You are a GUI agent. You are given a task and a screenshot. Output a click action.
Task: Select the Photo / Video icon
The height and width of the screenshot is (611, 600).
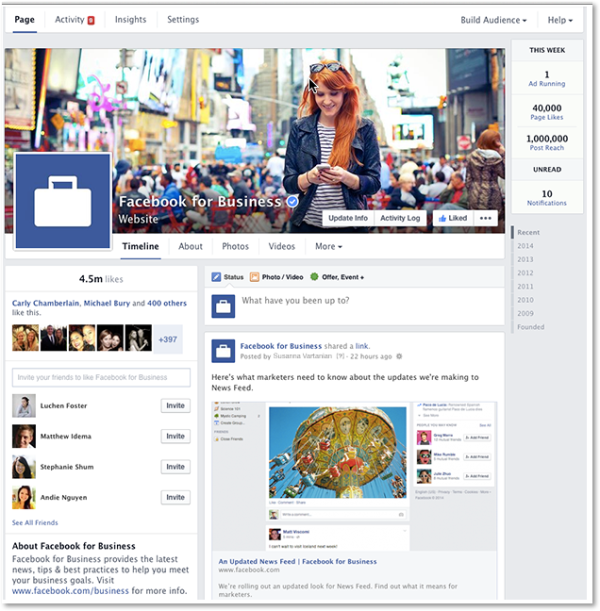tap(254, 277)
